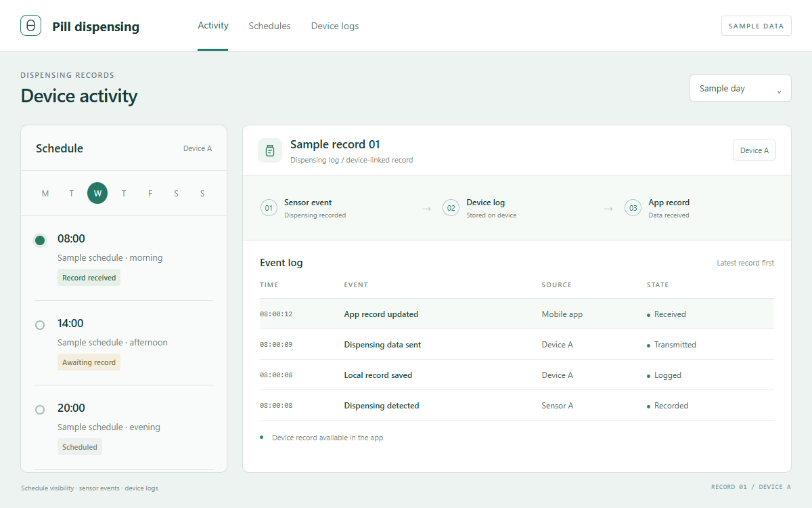The image size is (812, 508).
Task: Select the 08:00 schedule radio marker
Action: pos(40,240)
